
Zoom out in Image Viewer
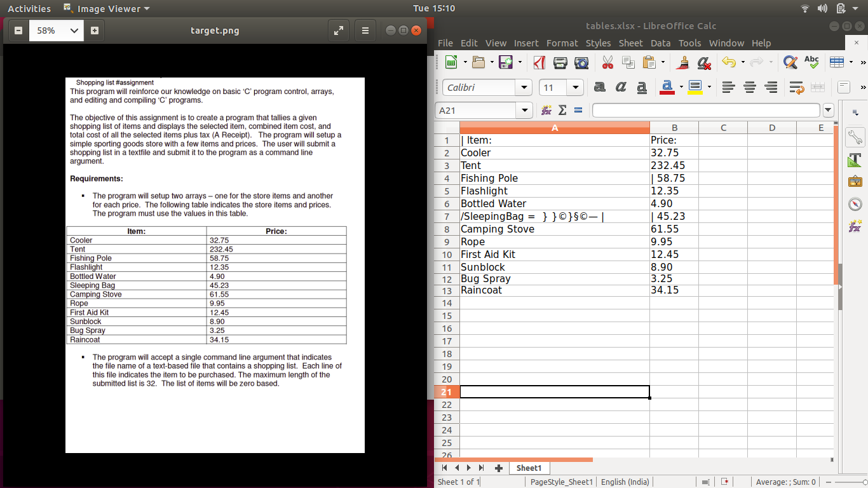tap(18, 30)
